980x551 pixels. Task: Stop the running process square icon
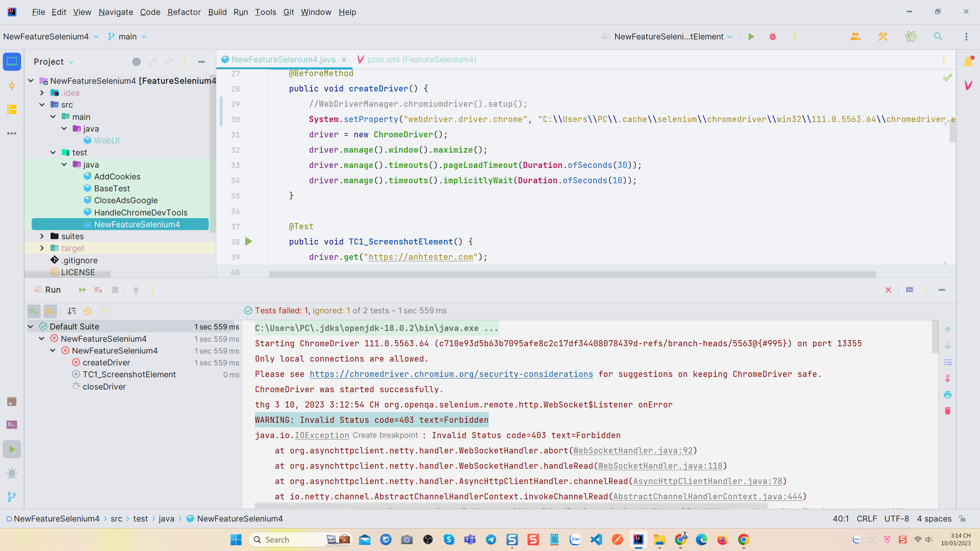[x=115, y=290]
